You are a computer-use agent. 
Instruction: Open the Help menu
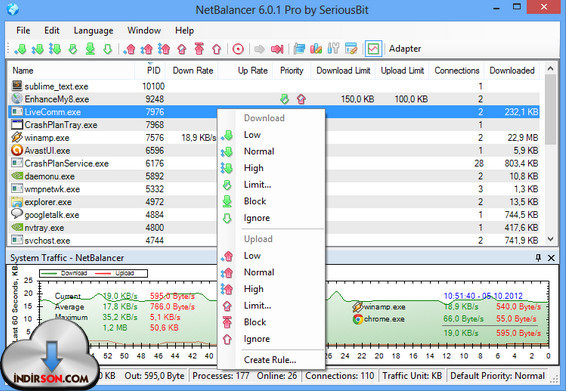(184, 31)
